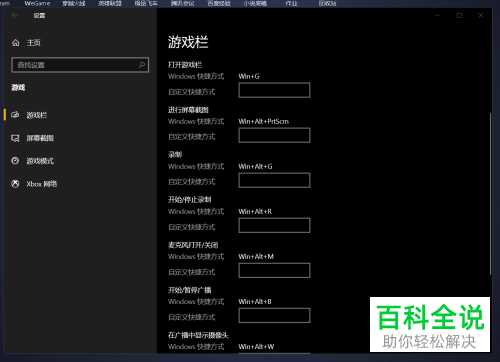Click the custom shortcut field under 进行屏幕截图

274,135
